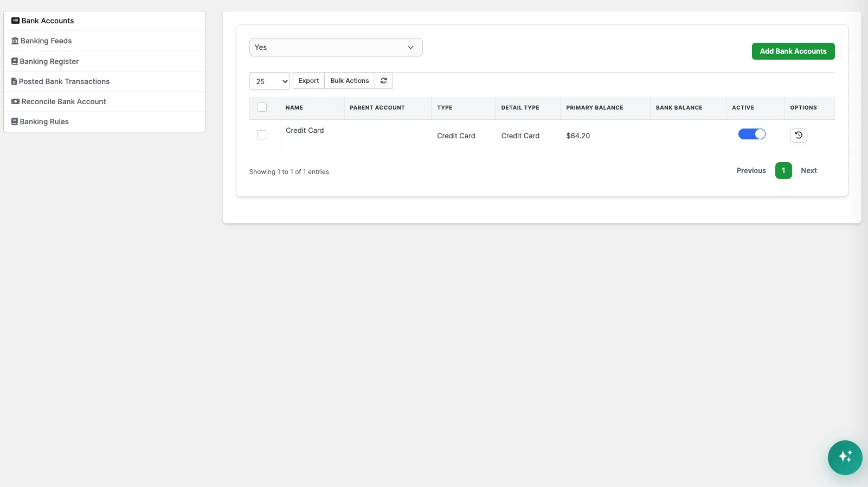Click the Credit Card account name
The width and height of the screenshot is (868, 487).
(305, 130)
